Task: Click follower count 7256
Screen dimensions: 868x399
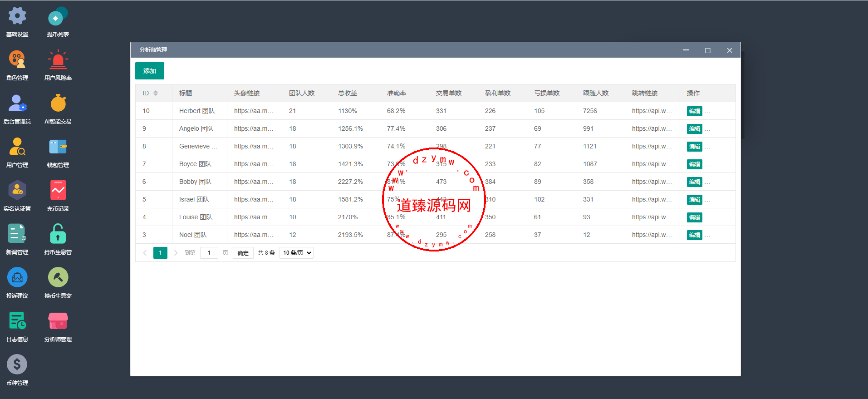Action: [x=590, y=111]
